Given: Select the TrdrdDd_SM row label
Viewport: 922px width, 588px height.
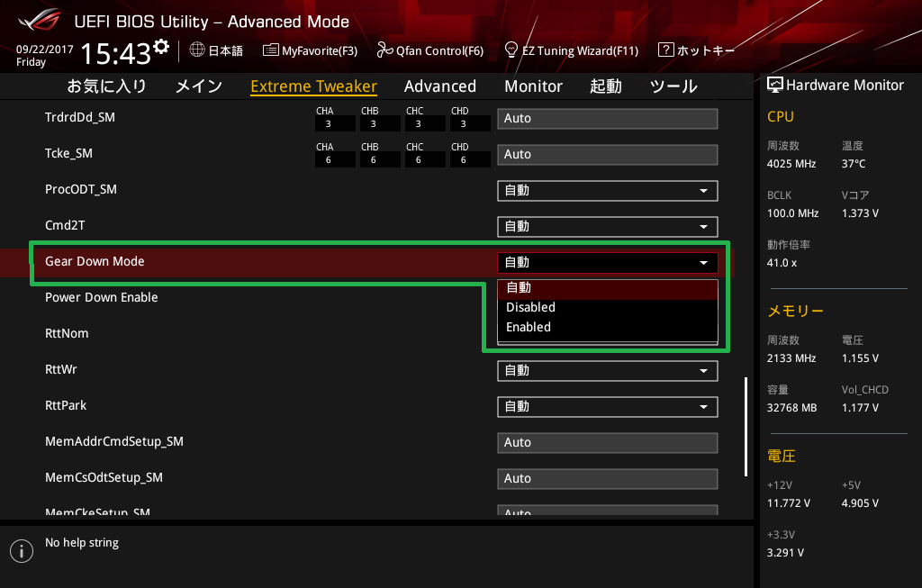Looking at the screenshot, I should (x=80, y=118).
